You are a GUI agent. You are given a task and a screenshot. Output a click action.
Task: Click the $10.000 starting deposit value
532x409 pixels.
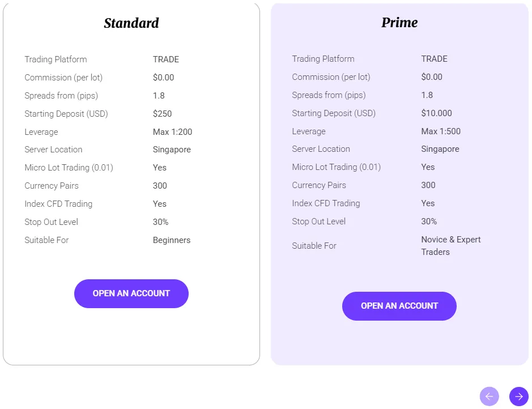pyautogui.click(x=436, y=113)
